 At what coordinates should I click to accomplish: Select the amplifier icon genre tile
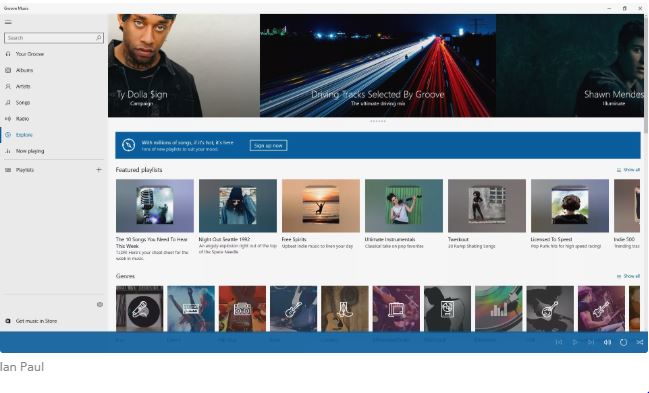coord(396,309)
